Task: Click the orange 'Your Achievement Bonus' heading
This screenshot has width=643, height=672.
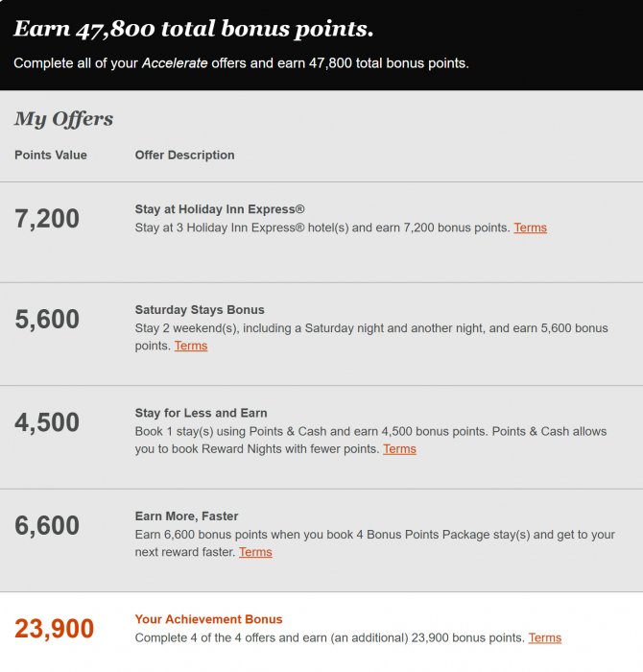Action: point(208,619)
